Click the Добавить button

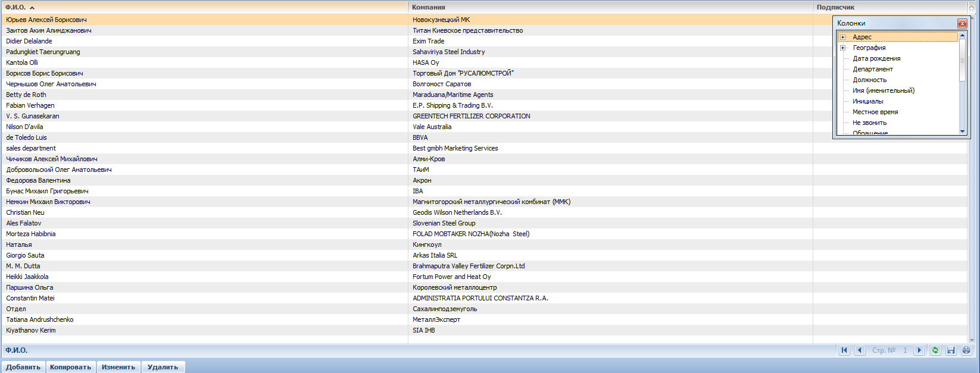click(23, 367)
